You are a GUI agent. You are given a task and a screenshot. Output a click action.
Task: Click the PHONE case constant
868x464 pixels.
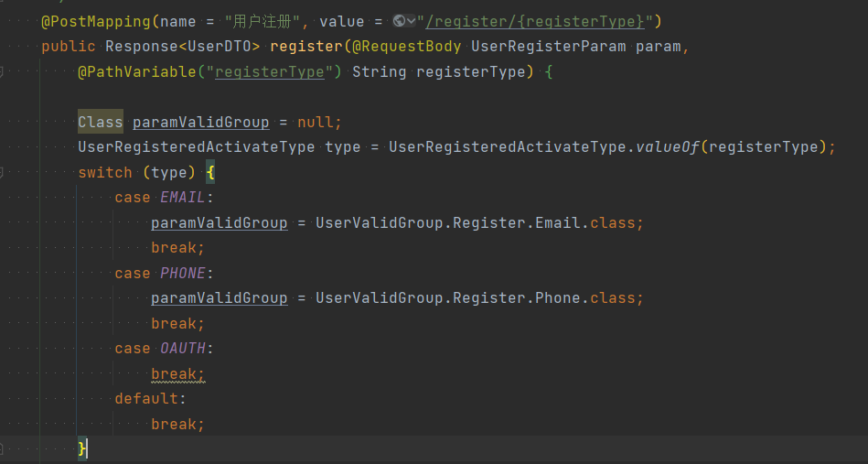click(183, 274)
